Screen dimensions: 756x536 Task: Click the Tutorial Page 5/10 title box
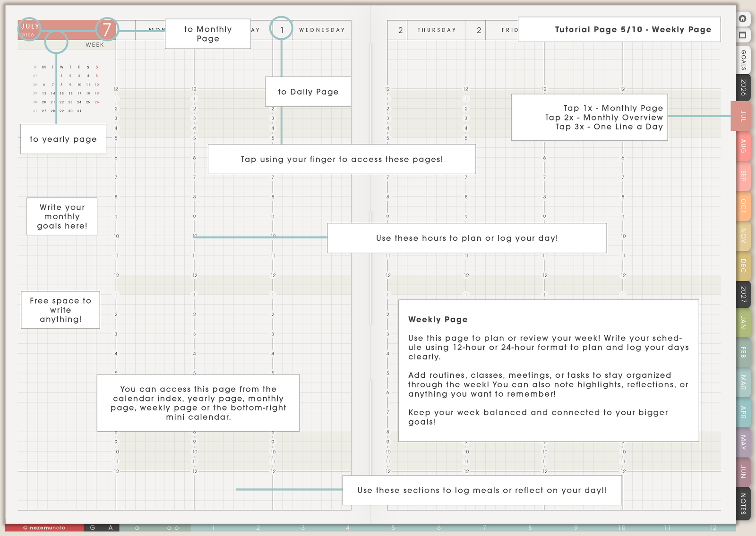pos(619,29)
